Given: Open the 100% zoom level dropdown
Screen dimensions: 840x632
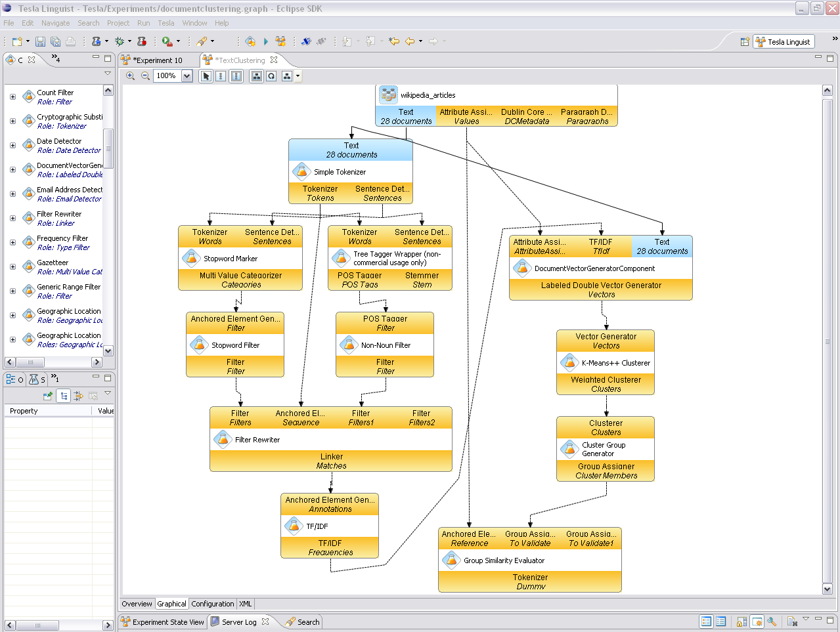Looking at the screenshot, I should [187, 76].
